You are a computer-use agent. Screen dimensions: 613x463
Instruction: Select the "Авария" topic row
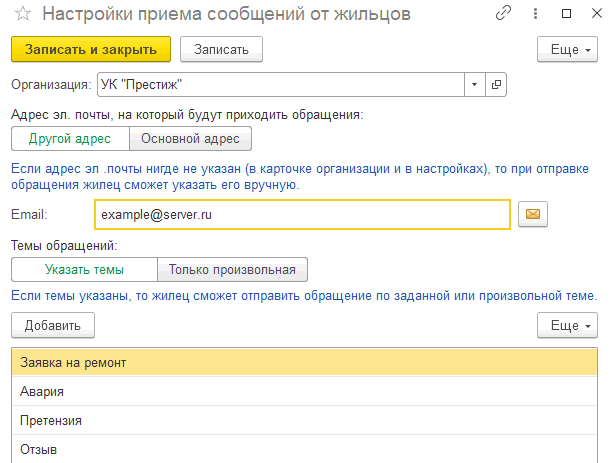305,391
